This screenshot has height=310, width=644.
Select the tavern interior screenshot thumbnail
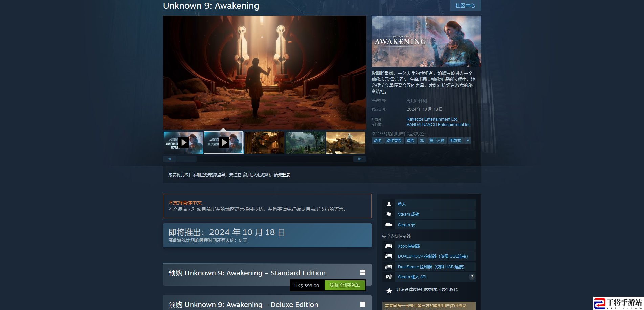click(265, 143)
